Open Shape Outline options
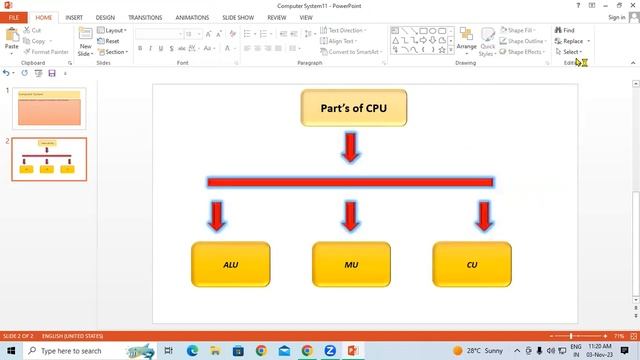Viewport: 640px width, 360px height. pyautogui.click(x=523, y=41)
